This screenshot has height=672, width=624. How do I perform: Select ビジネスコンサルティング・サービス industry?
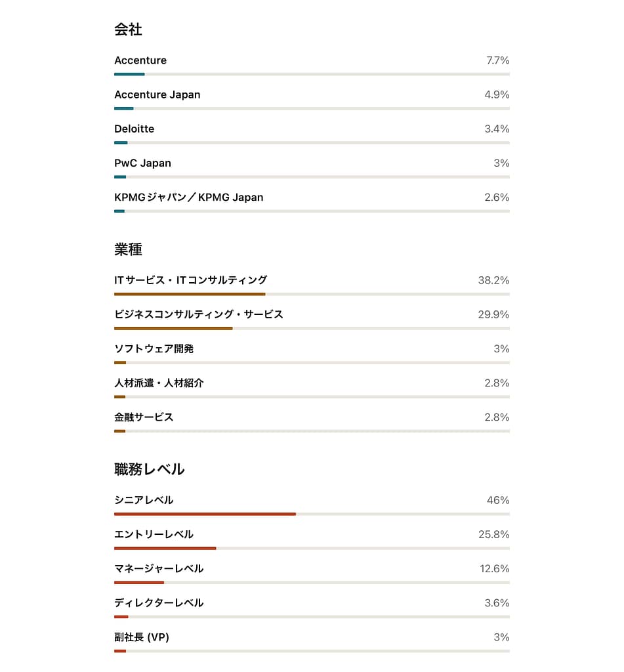pyautogui.click(x=199, y=314)
